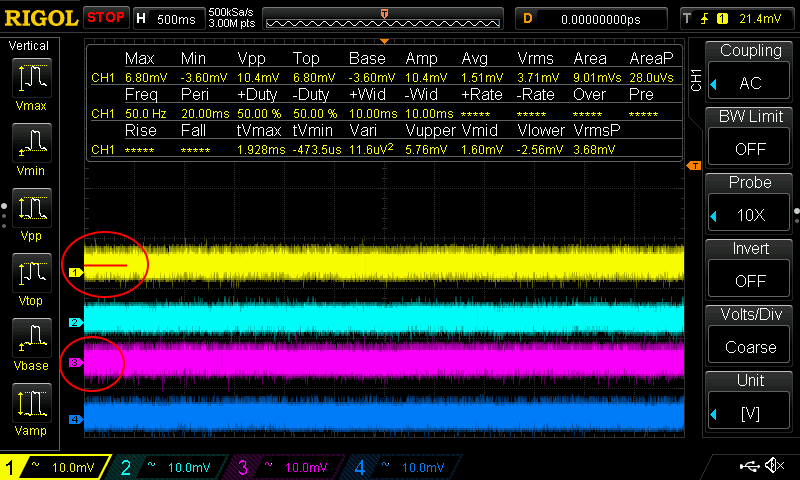This screenshot has height=480, width=800.
Task: Select channel 2 tab at bottom
Action: coord(170,467)
